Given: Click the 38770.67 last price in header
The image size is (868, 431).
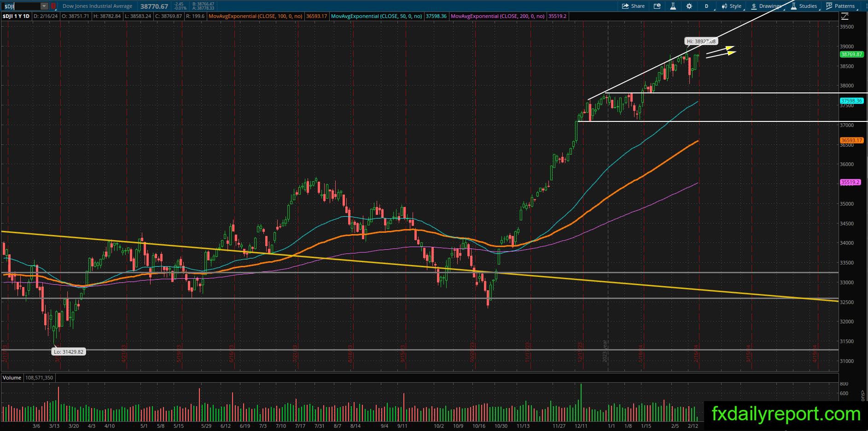Looking at the screenshot, I should click(154, 6).
